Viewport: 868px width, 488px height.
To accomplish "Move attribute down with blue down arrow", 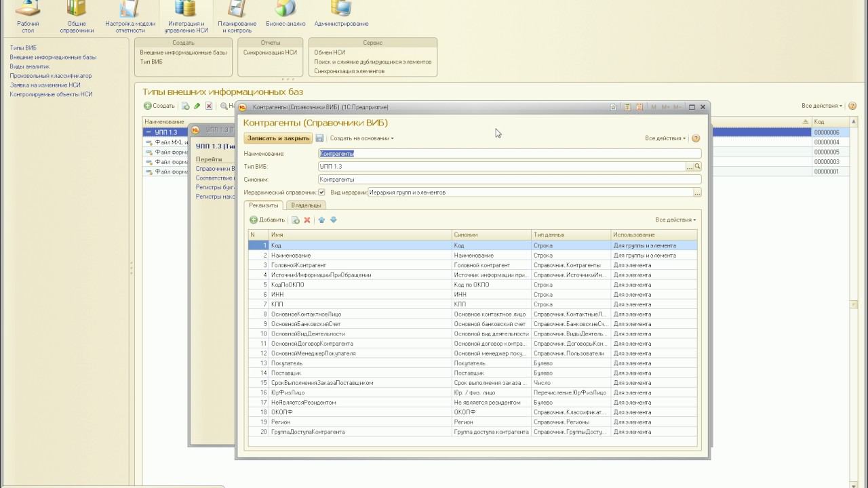I will [334, 220].
